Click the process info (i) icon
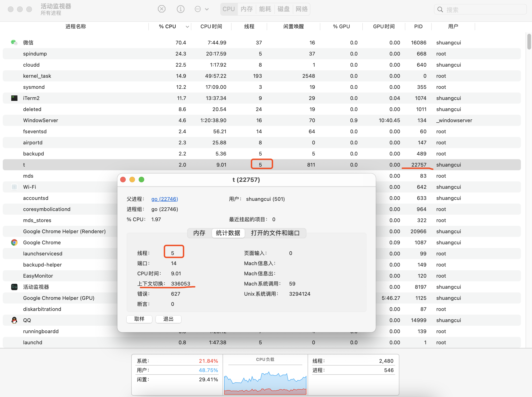The width and height of the screenshot is (532, 397). pos(180,9)
